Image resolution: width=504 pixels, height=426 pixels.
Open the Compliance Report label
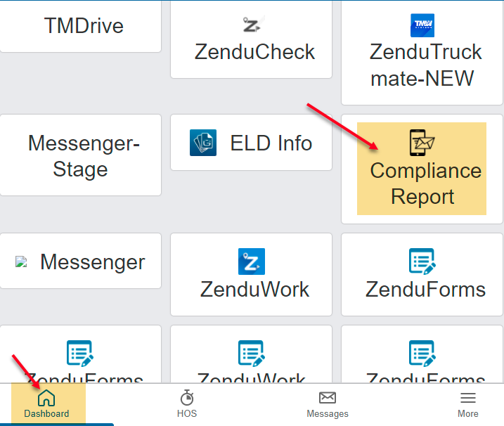tap(425, 183)
